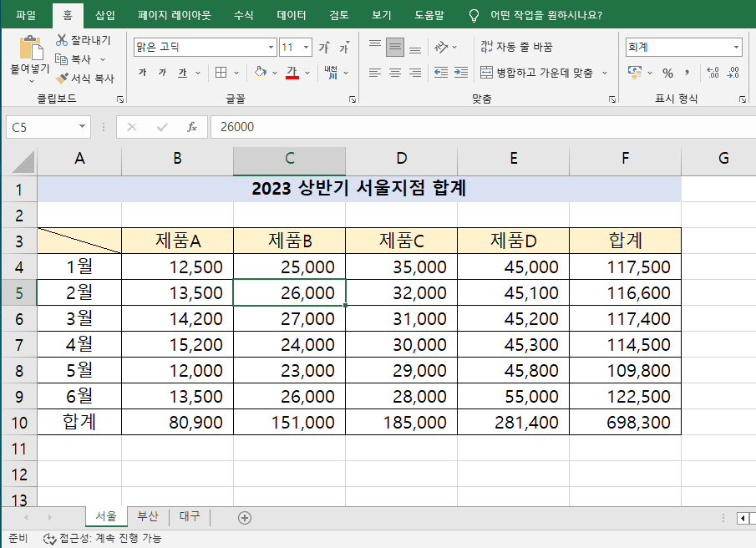
Task: Expand the 병합하고 가운데 맞춤 options arrow
Action: tap(605, 73)
